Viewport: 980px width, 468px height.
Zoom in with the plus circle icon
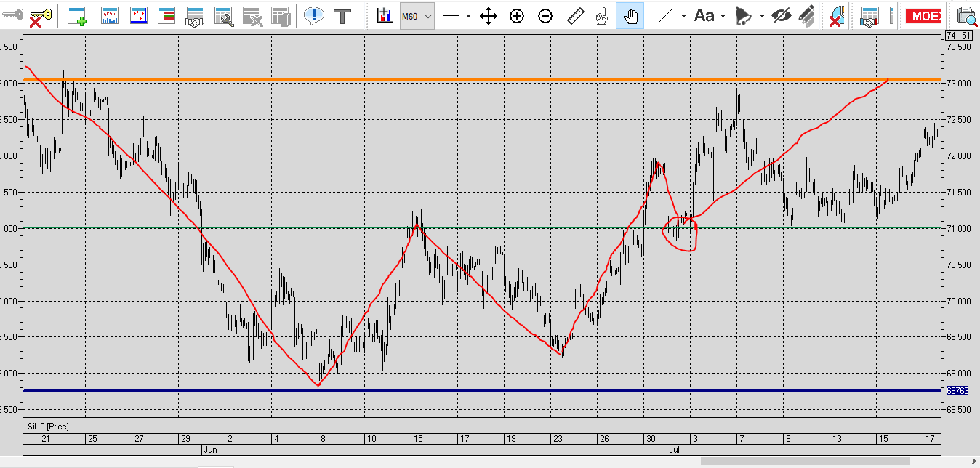pyautogui.click(x=517, y=16)
